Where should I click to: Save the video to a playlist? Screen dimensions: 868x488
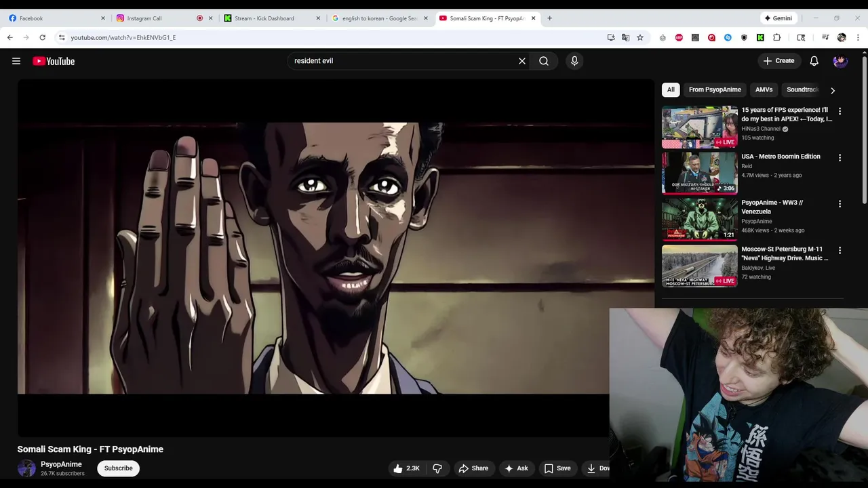pyautogui.click(x=557, y=468)
